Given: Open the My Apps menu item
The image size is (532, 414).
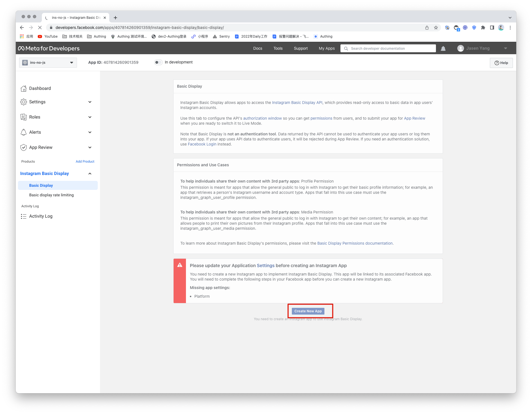Looking at the screenshot, I should (x=326, y=49).
